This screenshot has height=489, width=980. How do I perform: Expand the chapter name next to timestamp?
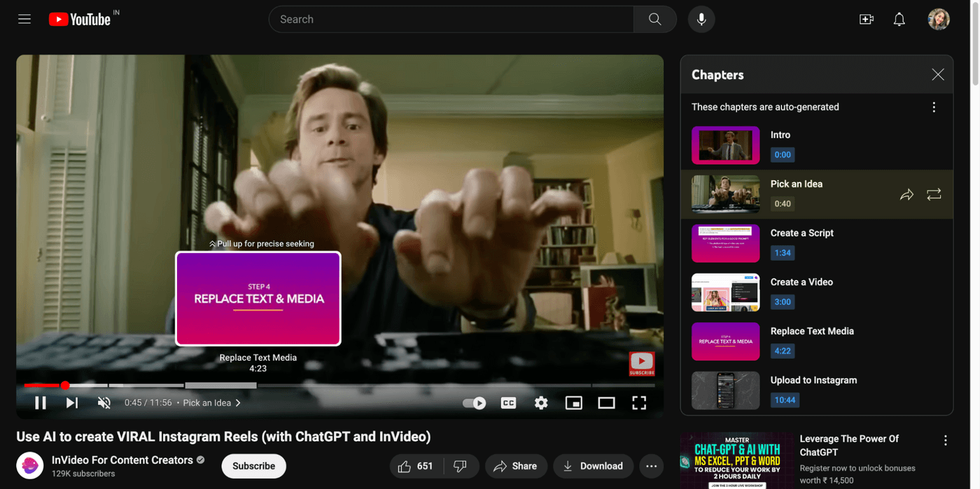(x=238, y=402)
